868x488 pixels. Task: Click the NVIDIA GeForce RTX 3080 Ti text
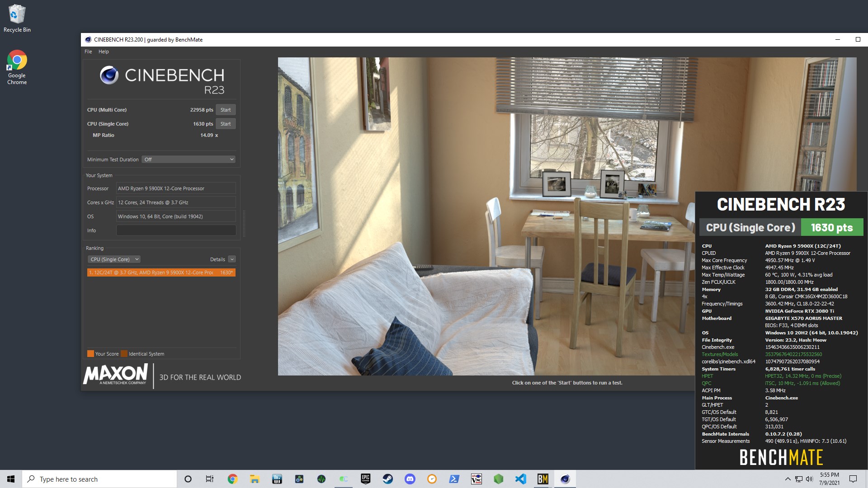[x=799, y=311]
